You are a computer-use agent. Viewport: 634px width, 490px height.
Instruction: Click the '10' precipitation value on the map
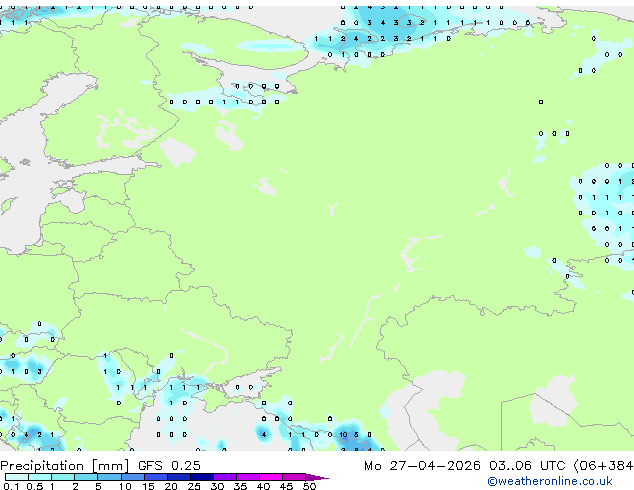pyautogui.click(x=343, y=435)
